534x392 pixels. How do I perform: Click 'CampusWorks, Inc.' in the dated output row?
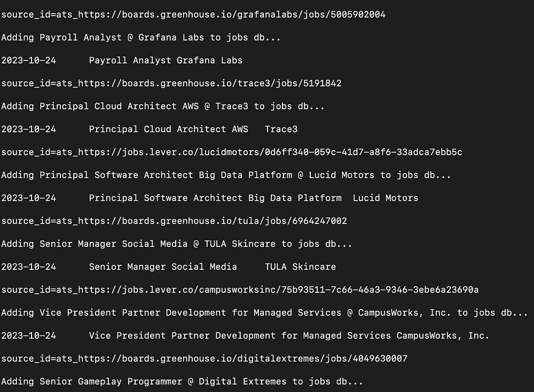point(443,335)
